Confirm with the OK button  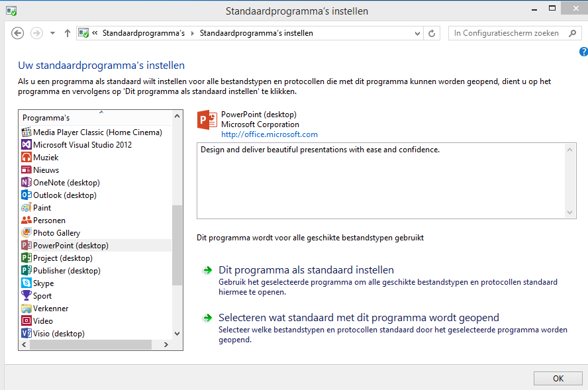click(x=558, y=378)
